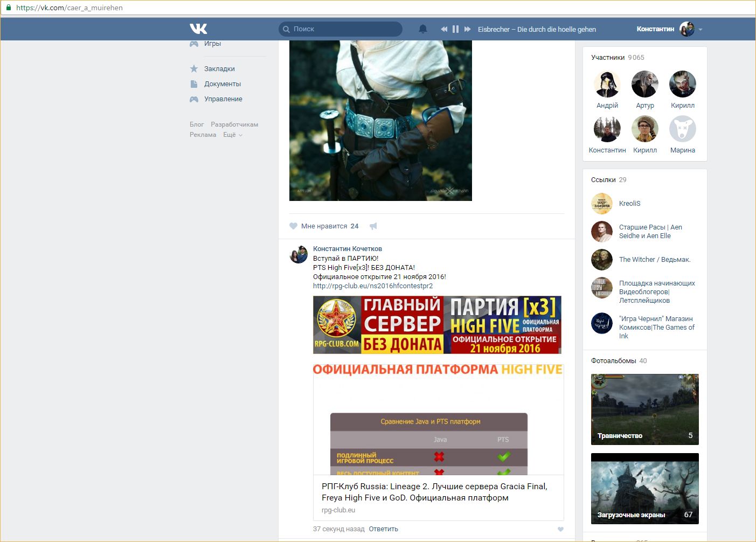Image resolution: width=756 pixels, height=542 pixels.
Task: Open Площадка начинающих Видеоблогеров link
Action: coord(657,292)
